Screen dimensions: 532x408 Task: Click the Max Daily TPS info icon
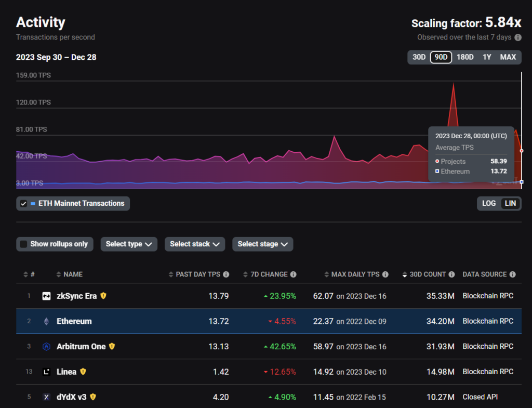point(385,274)
